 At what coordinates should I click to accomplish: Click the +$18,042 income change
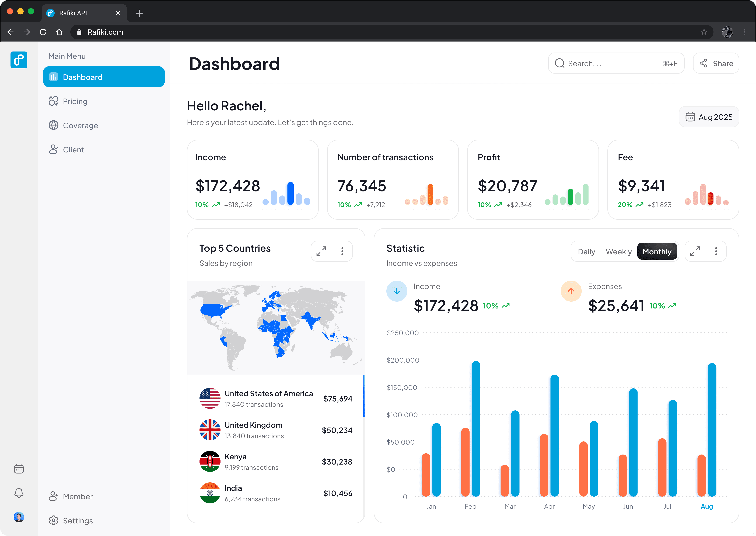click(238, 205)
